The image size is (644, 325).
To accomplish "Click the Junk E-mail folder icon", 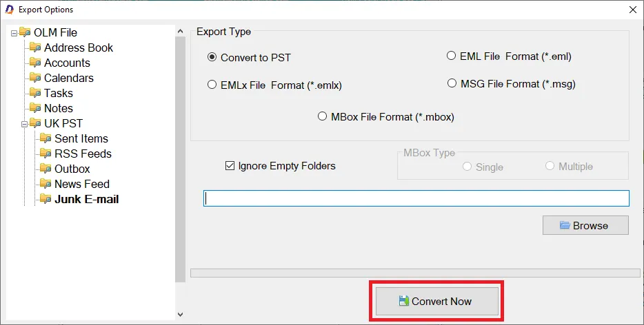I will click(46, 199).
